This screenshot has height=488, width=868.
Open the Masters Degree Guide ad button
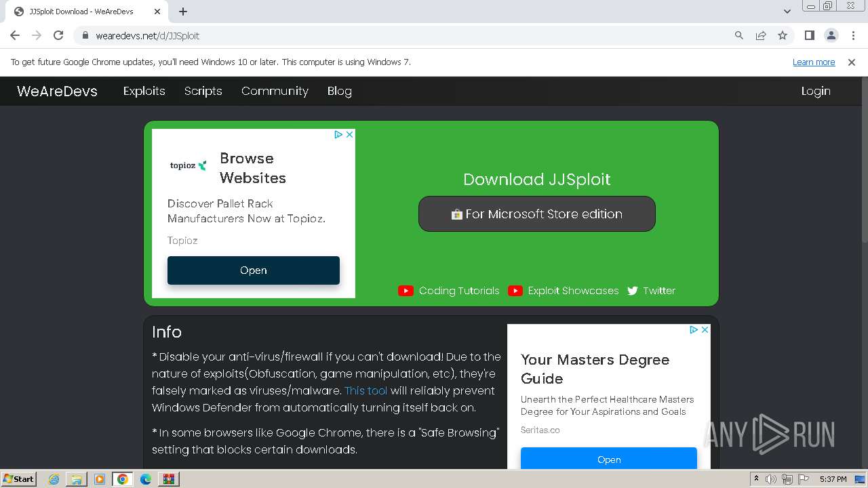coord(609,459)
